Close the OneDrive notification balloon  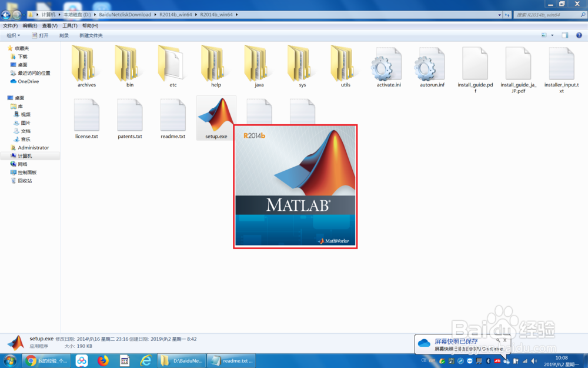505,340
